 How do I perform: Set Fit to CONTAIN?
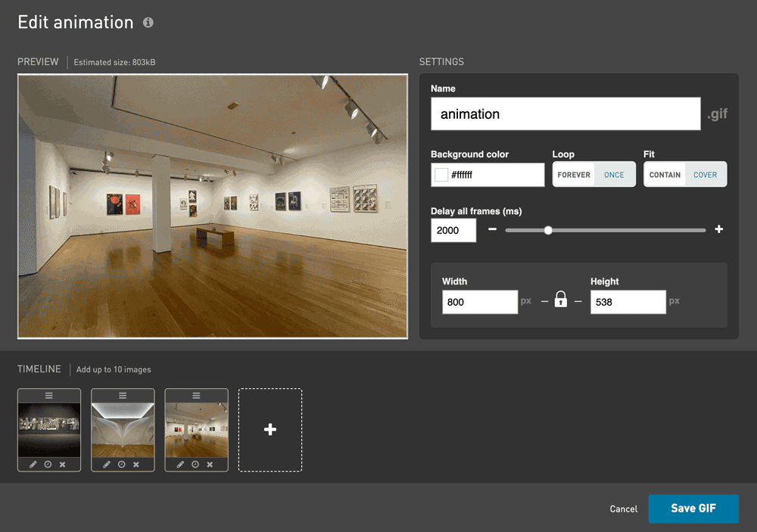tap(665, 175)
